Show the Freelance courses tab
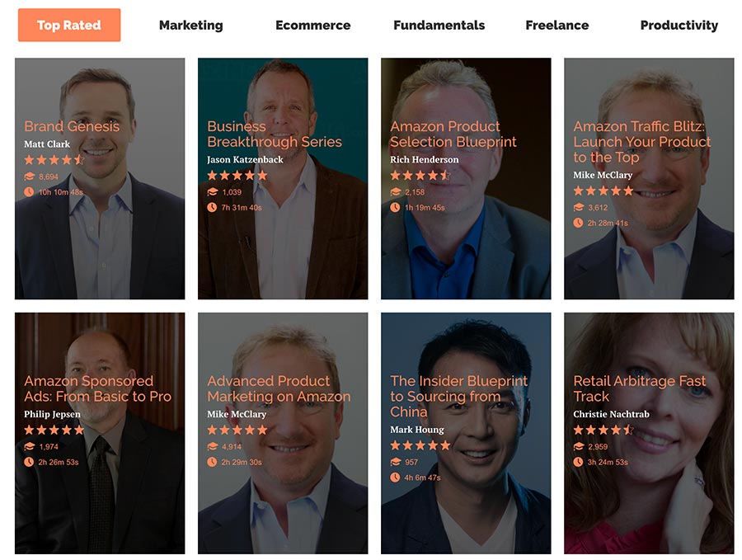The width and height of the screenshot is (742, 560). (x=556, y=25)
